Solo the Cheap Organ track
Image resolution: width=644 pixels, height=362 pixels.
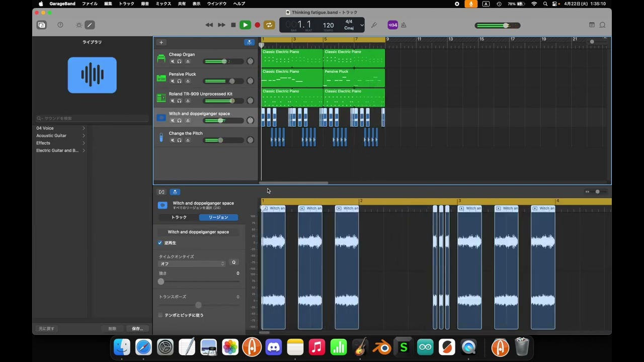pos(179,61)
